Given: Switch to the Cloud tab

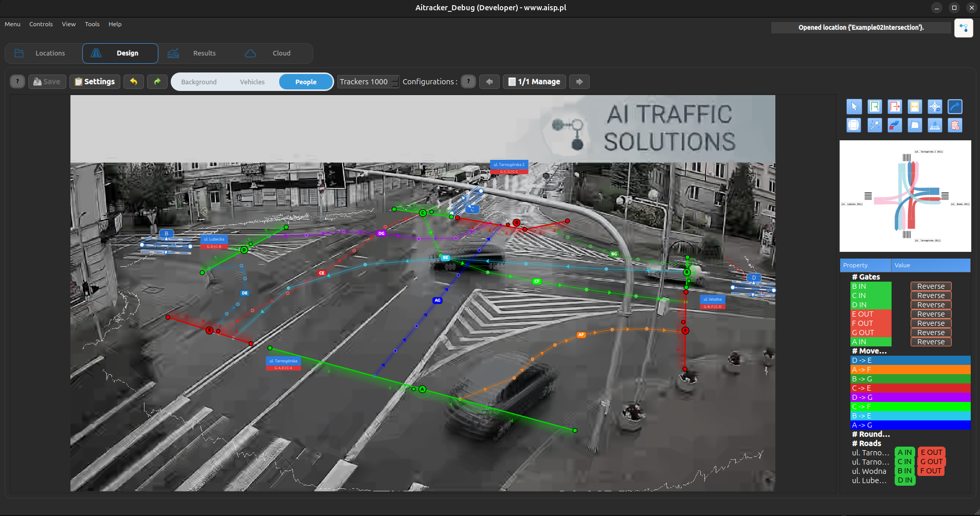Looking at the screenshot, I should pyautogui.click(x=274, y=53).
